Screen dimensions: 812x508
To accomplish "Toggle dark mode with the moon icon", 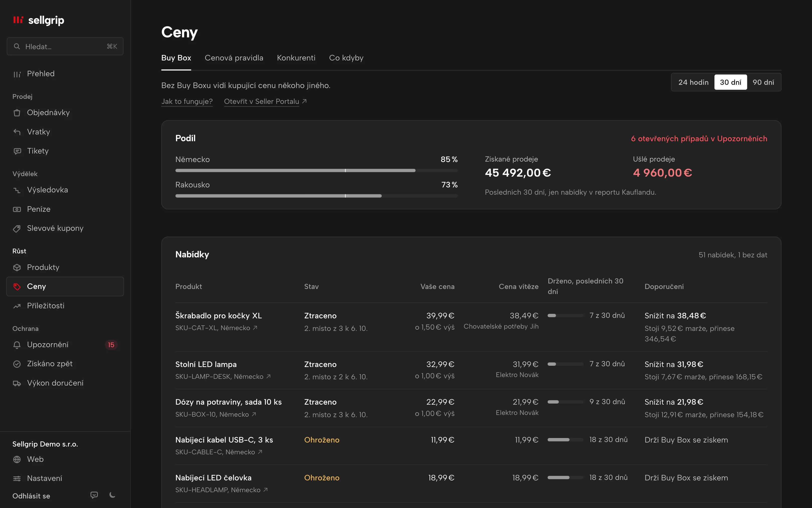I will click(113, 495).
